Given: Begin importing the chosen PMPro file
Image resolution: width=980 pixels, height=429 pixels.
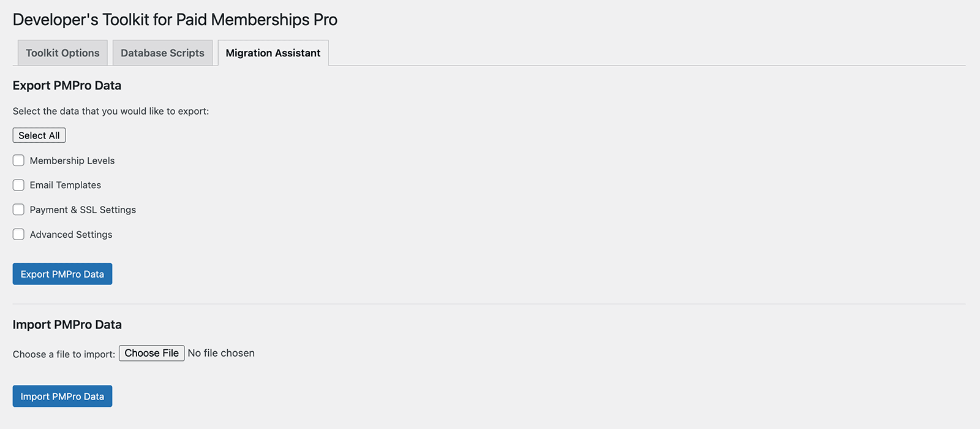Looking at the screenshot, I should pos(62,396).
